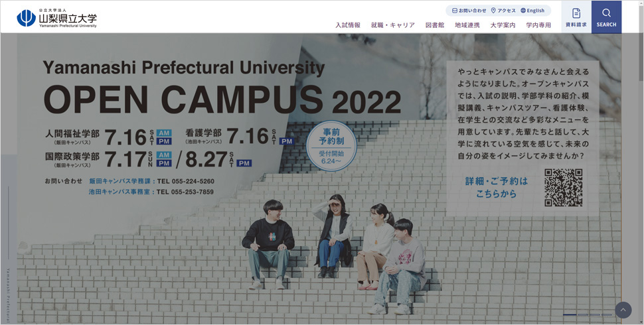Viewport: 644px width, 325px height.
Task: Open the 図書館 menu
Action: point(435,25)
